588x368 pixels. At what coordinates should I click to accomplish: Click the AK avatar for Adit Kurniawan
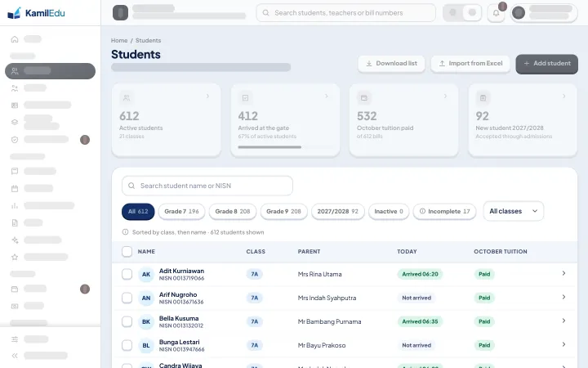[146, 274]
